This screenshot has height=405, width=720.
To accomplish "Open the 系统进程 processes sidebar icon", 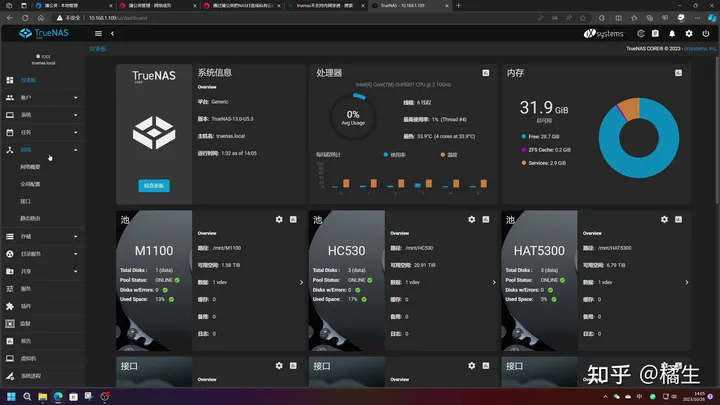I will pos(10,376).
